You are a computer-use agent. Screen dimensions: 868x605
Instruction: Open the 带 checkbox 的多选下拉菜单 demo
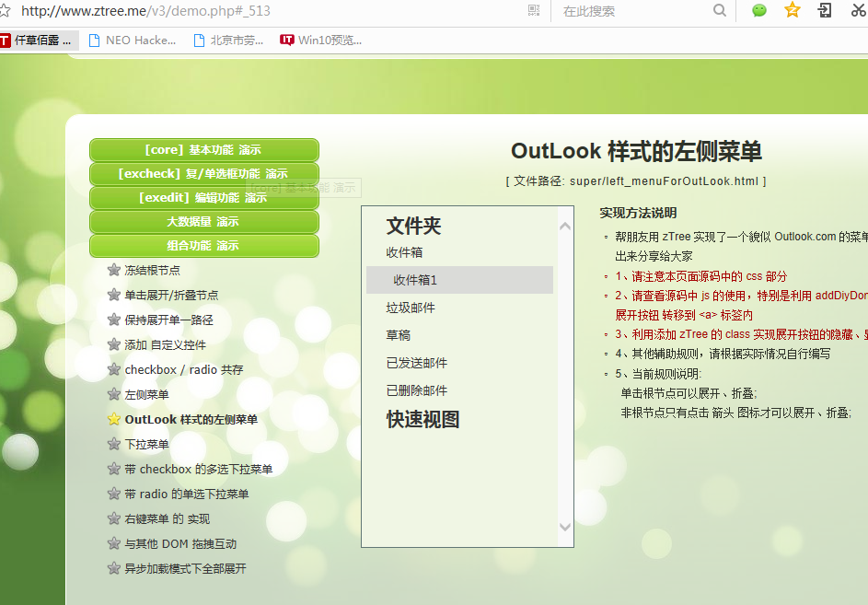198,470
